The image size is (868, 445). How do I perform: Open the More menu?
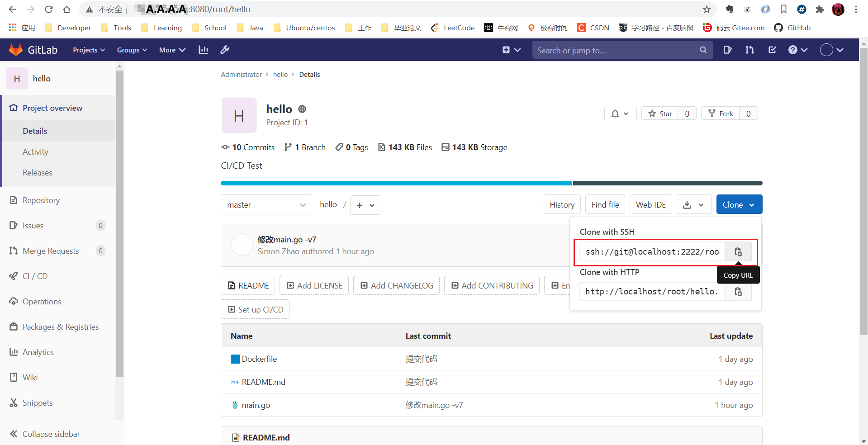171,50
